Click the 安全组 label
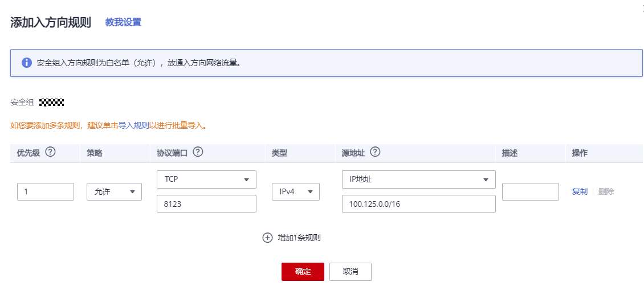The image size is (644, 294). tap(22, 103)
